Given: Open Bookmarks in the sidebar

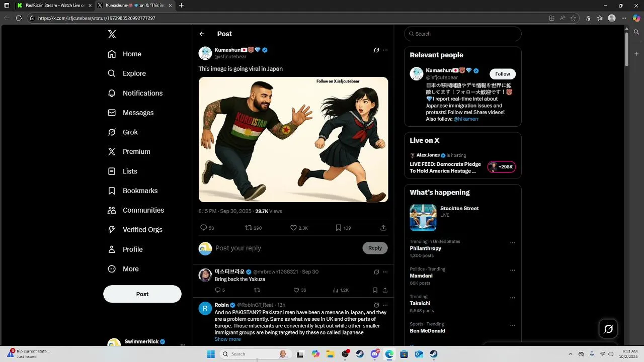Looking at the screenshot, I should pyautogui.click(x=133, y=191).
